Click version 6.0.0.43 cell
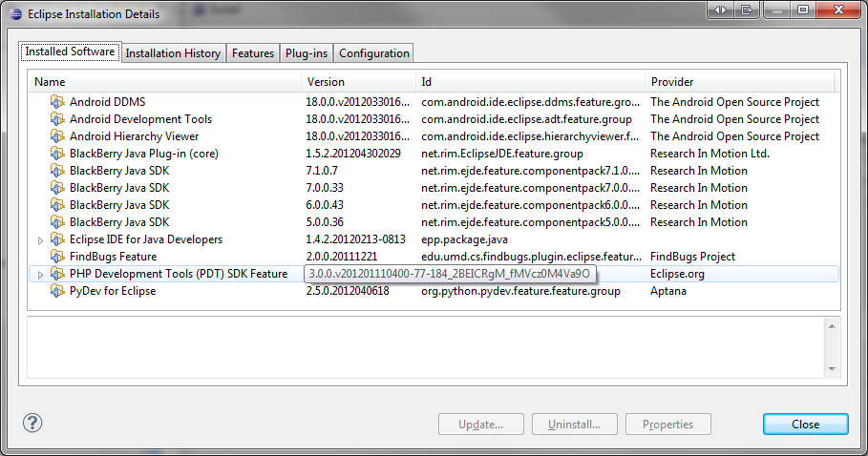 [x=325, y=204]
